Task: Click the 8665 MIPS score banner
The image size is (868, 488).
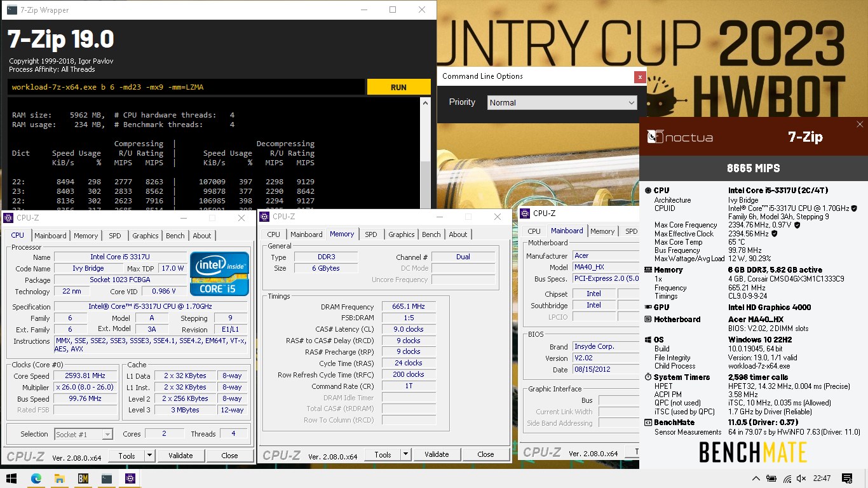Action: [753, 168]
